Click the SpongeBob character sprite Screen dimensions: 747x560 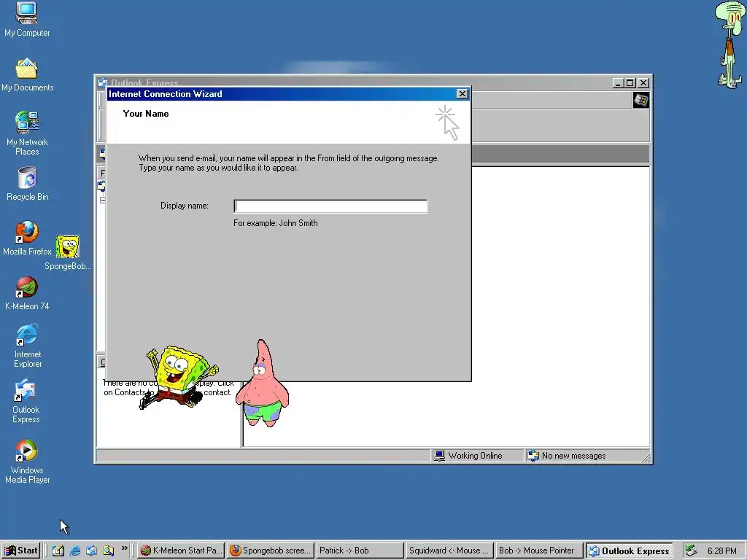179,377
